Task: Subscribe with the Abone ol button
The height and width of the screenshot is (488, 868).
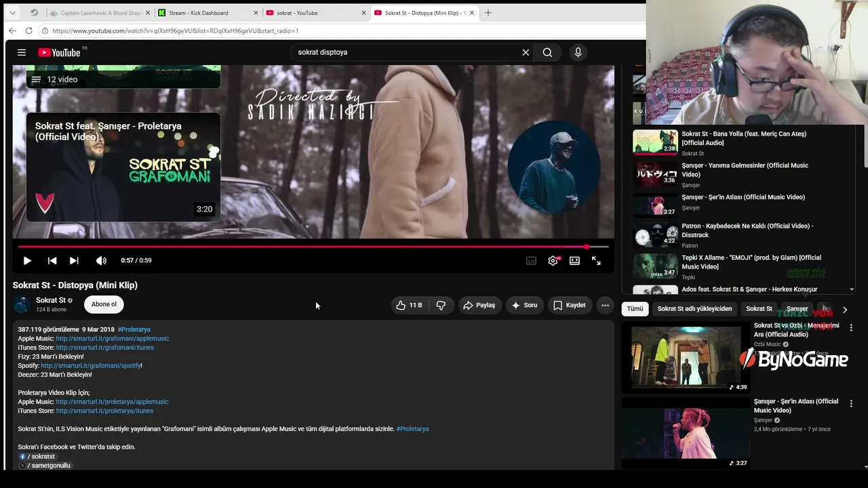Action: (104, 304)
